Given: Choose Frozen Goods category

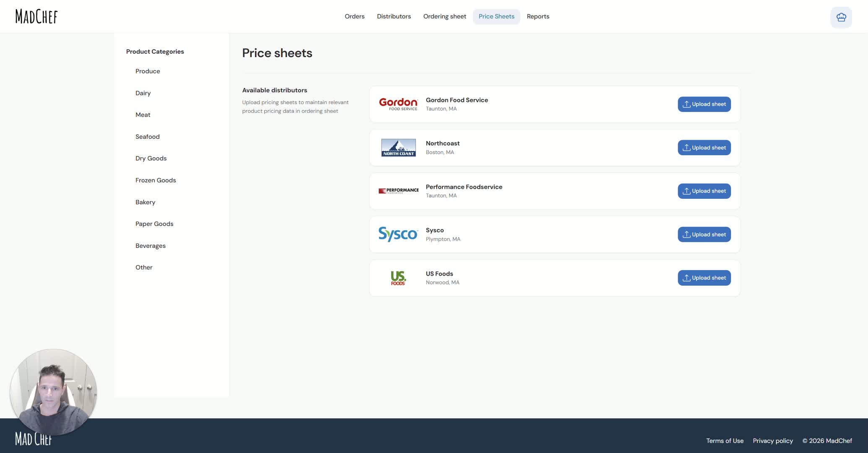Looking at the screenshot, I should click(x=156, y=180).
